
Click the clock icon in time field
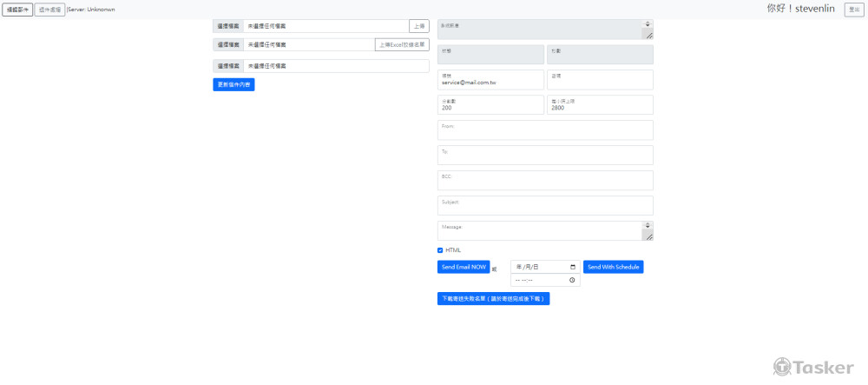[573, 281]
